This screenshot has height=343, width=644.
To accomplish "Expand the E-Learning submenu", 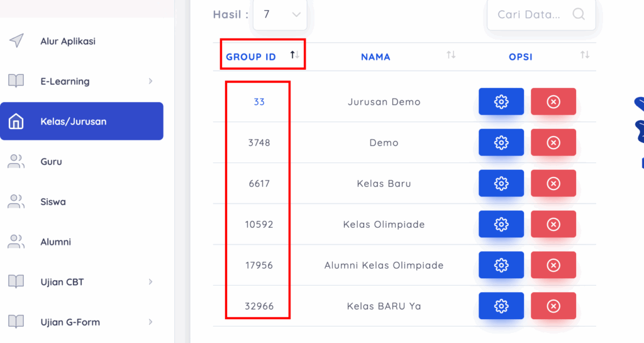I will click(150, 81).
